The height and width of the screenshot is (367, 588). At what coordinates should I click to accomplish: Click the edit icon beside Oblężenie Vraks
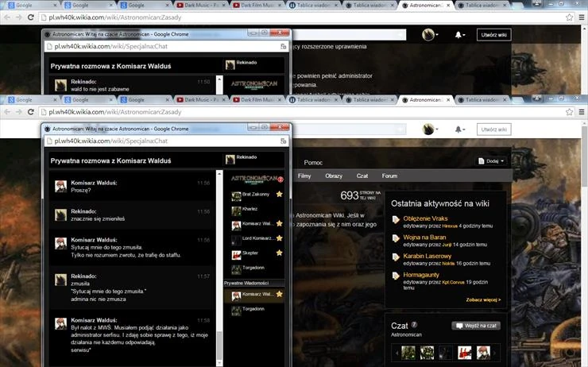396,220
